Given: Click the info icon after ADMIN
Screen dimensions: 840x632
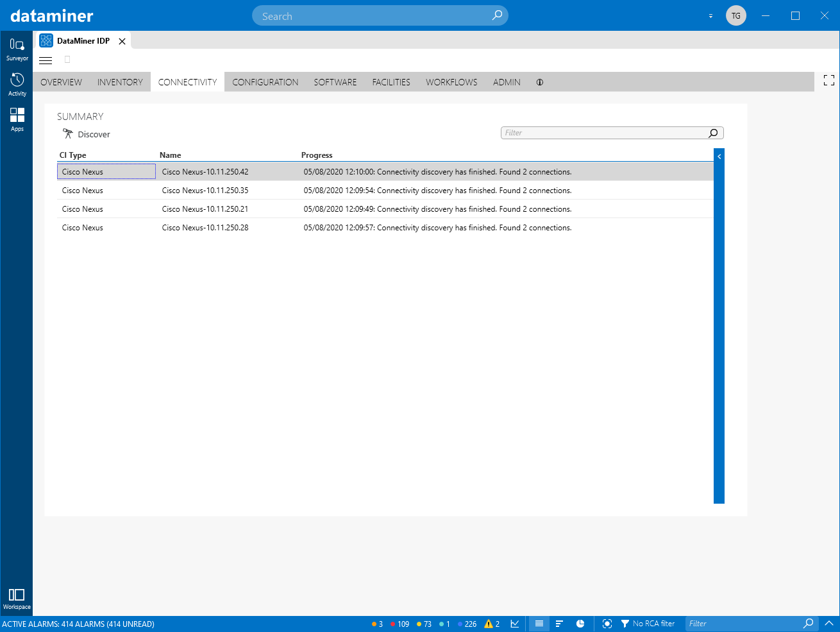Looking at the screenshot, I should click(x=540, y=82).
